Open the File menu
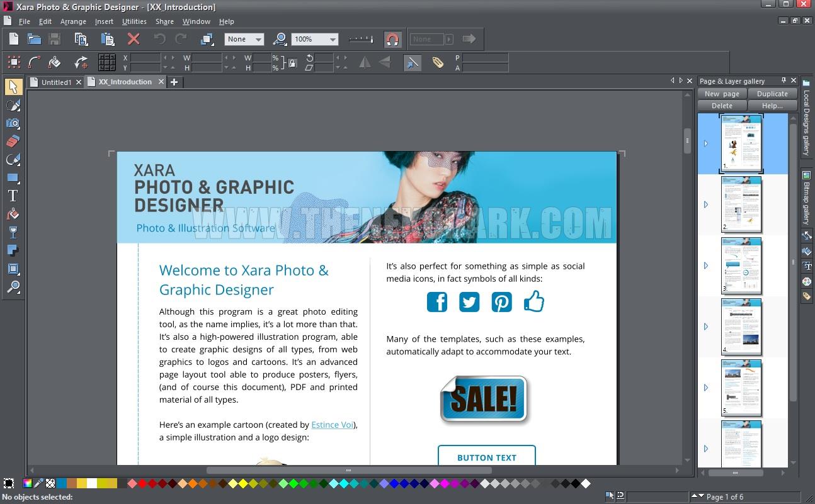This screenshot has height=504, width=815. [25, 21]
